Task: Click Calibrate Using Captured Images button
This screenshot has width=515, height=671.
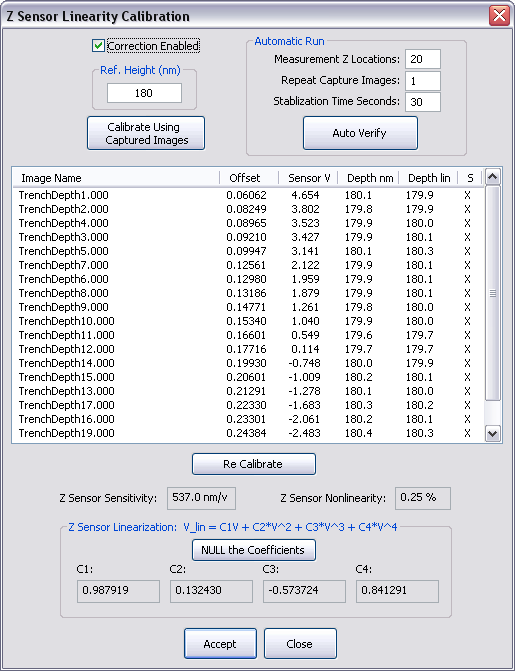Action: point(146,134)
